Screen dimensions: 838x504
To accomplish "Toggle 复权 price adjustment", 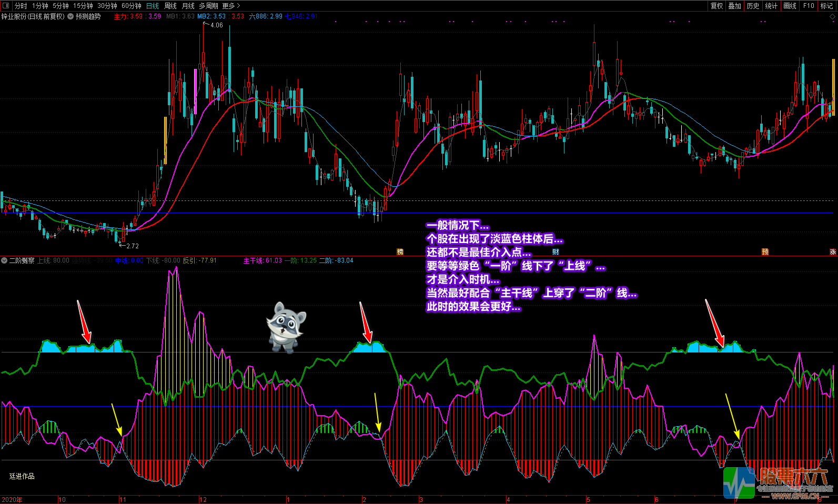I will (x=716, y=6).
